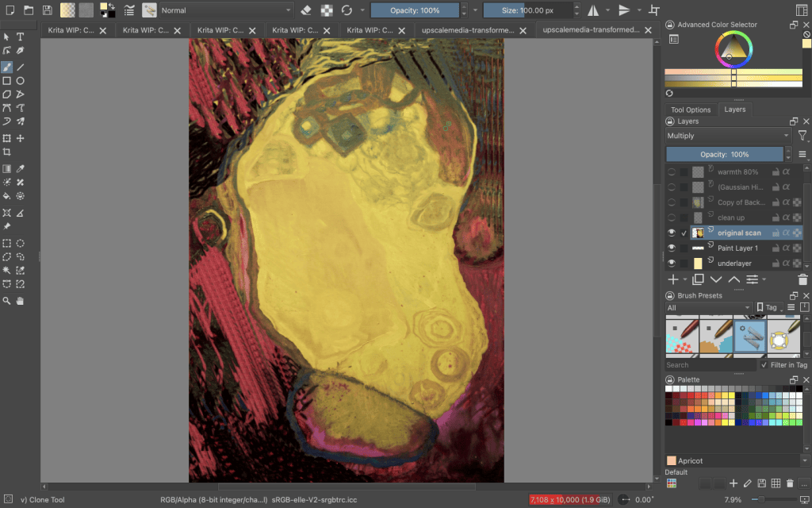Select the Contiguous Selection magic wand tool
The width and height of the screenshot is (812, 508).
6,270
